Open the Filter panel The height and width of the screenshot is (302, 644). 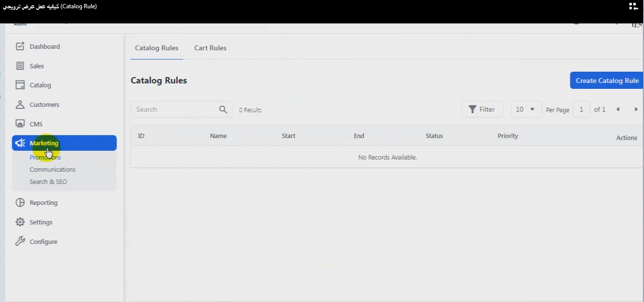point(482,110)
